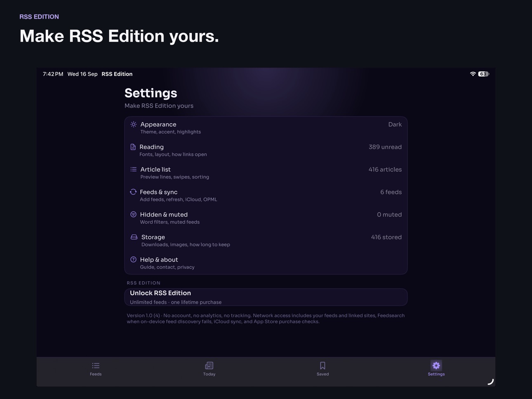
Task: Select the Settings tab
Action: (x=436, y=369)
